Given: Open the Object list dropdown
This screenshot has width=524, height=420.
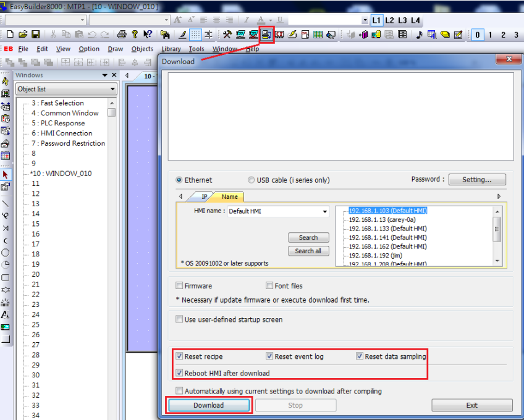Looking at the screenshot, I should pos(112,89).
